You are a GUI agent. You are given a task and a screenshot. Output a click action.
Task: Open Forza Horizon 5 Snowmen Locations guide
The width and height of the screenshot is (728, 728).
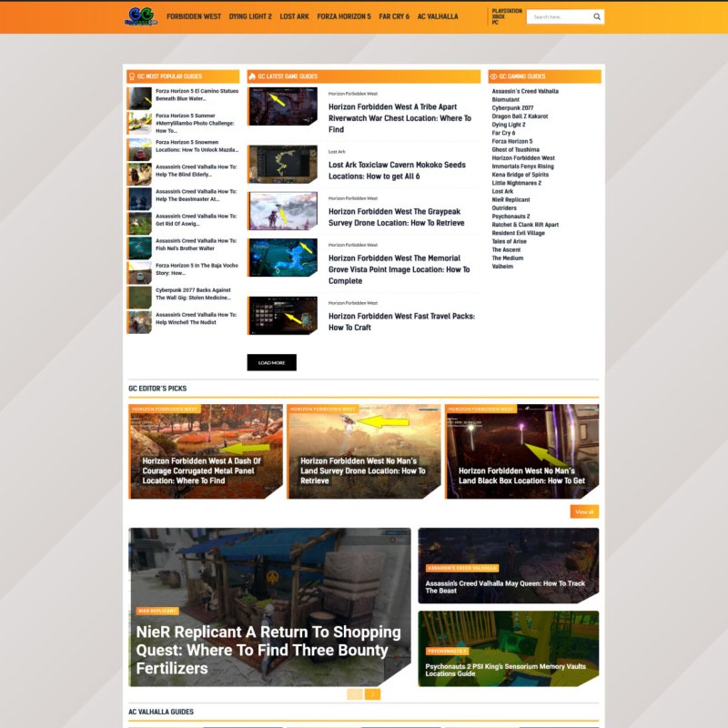point(197,146)
